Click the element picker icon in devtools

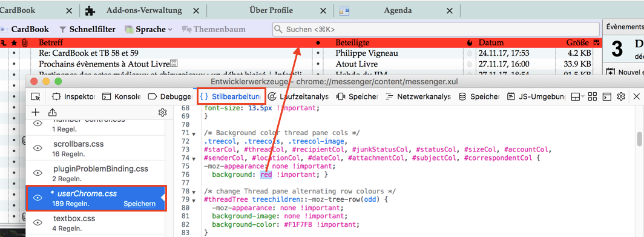tap(36, 97)
